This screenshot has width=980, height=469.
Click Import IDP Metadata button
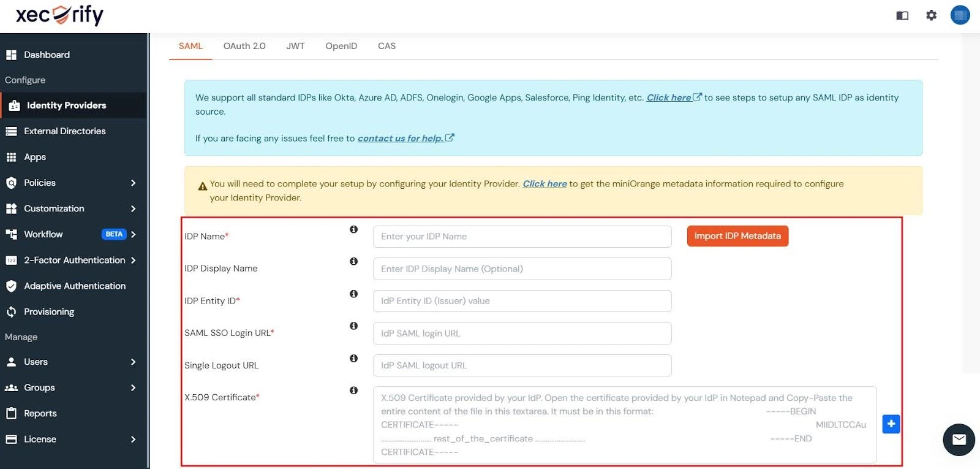coord(737,236)
